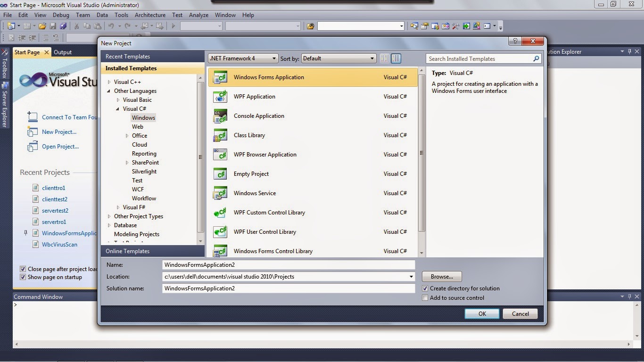Select the Windows Forms Application template icon

[x=220, y=77]
